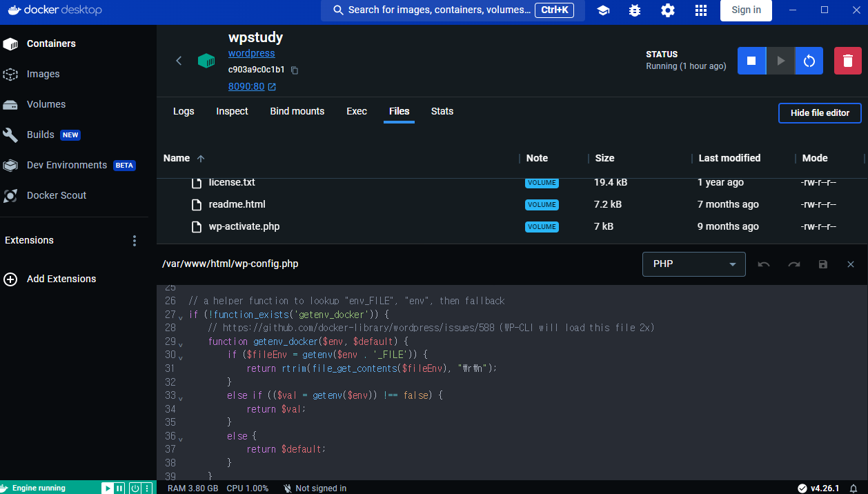Image resolution: width=868 pixels, height=494 pixels.
Task: Redo the last edit in file editor
Action: click(x=794, y=264)
